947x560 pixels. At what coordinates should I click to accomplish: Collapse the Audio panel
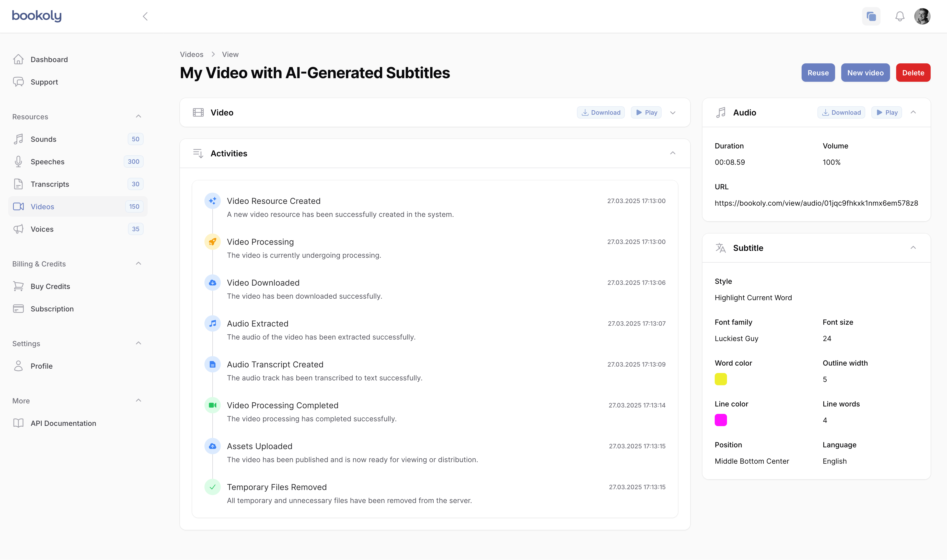point(913,112)
